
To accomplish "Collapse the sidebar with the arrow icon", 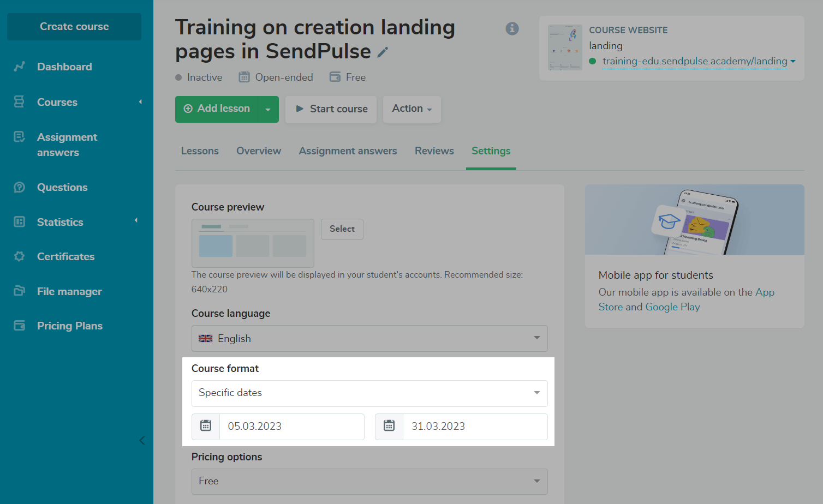I will click(142, 440).
